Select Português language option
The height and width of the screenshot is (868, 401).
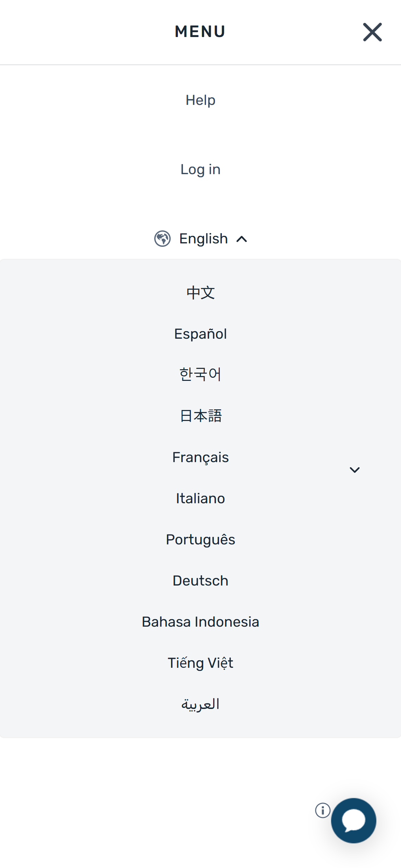(x=200, y=540)
